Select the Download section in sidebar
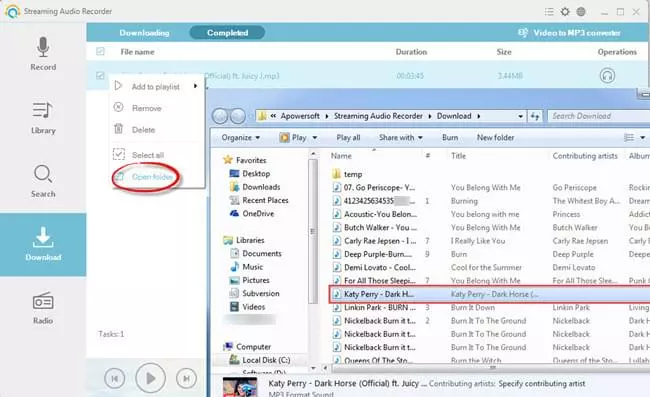Screen dimensions: 650x397 click(43, 244)
